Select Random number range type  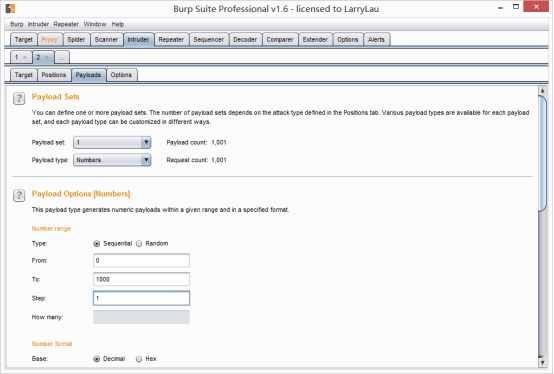[x=139, y=244]
